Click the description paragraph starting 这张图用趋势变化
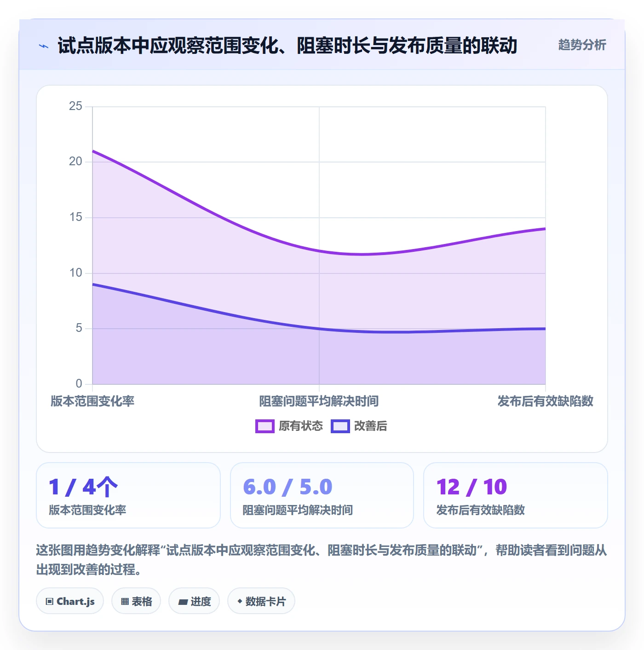 pyautogui.click(x=322, y=560)
